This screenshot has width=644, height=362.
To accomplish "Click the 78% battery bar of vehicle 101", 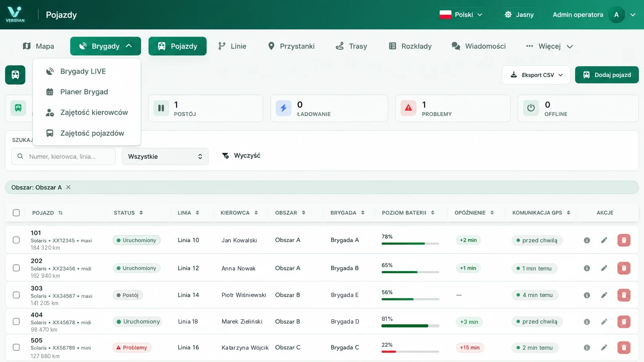I will tap(410, 244).
